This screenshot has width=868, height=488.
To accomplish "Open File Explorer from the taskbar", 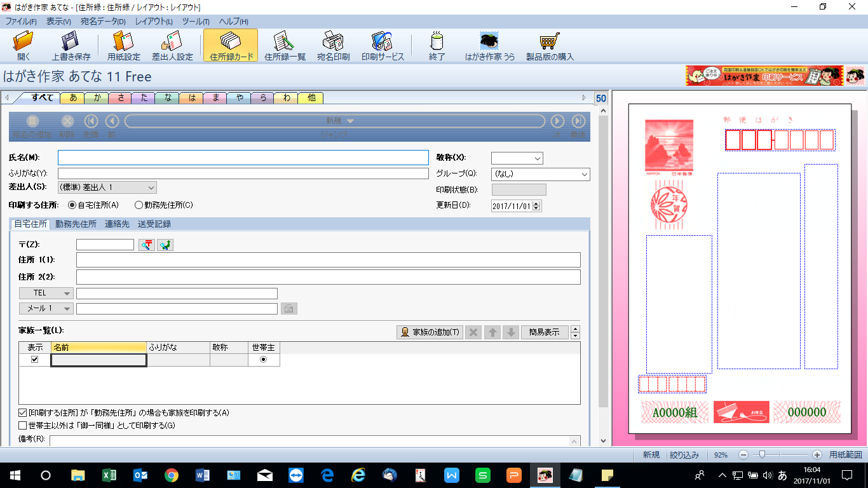I will [x=78, y=475].
